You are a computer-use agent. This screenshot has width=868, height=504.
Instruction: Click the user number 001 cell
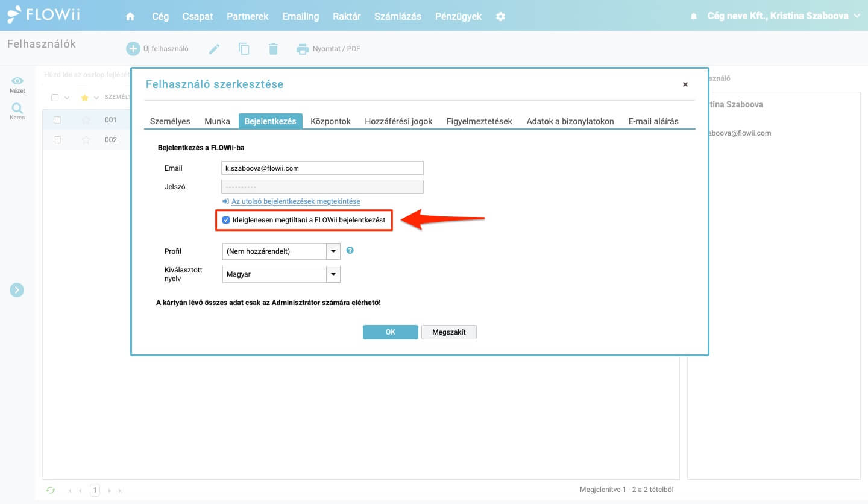coord(111,120)
